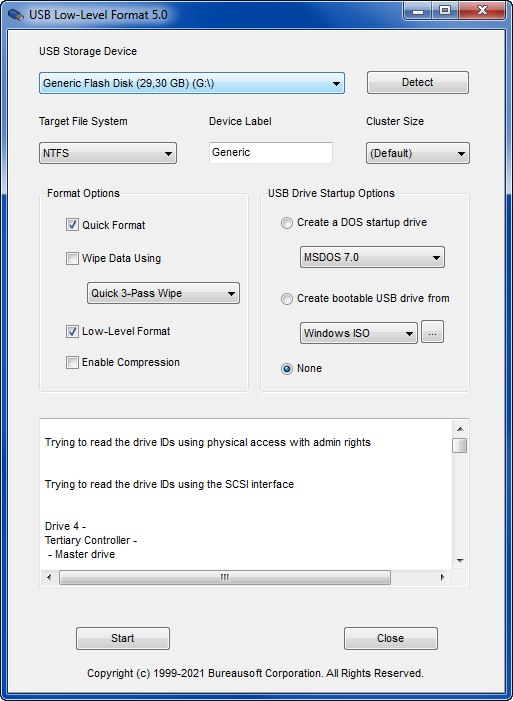The image size is (513, 701).
Task: Click the log scroll right arrow
Action: 443,577
